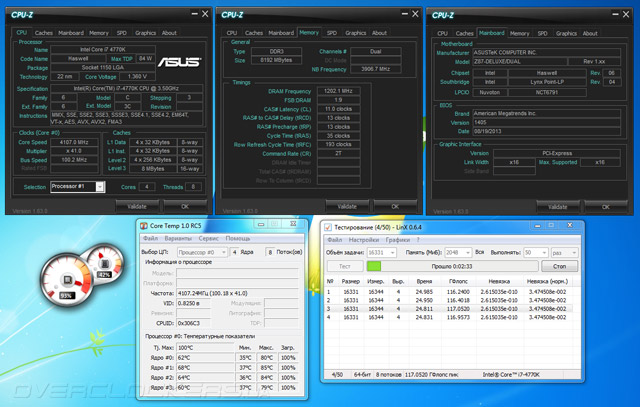Click the LinX app icon in title bar
The width and height of the screenshot is (640, 407).
(328, 227)
